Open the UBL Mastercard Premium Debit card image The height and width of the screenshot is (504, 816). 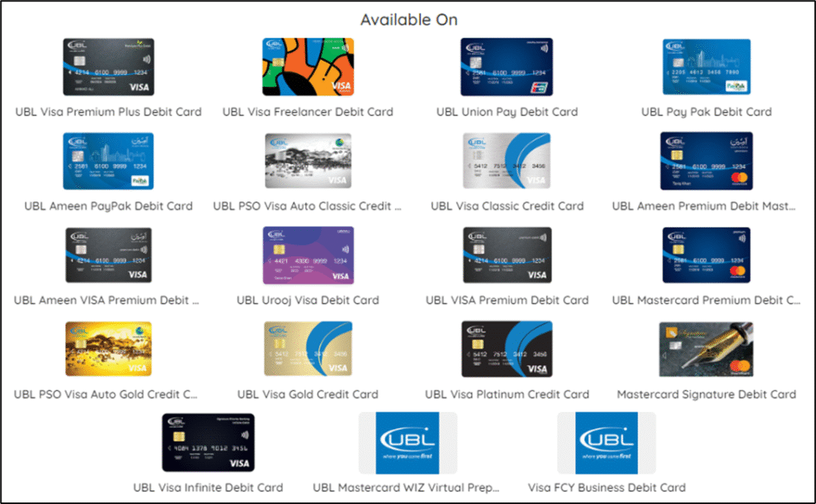(706, 255)
